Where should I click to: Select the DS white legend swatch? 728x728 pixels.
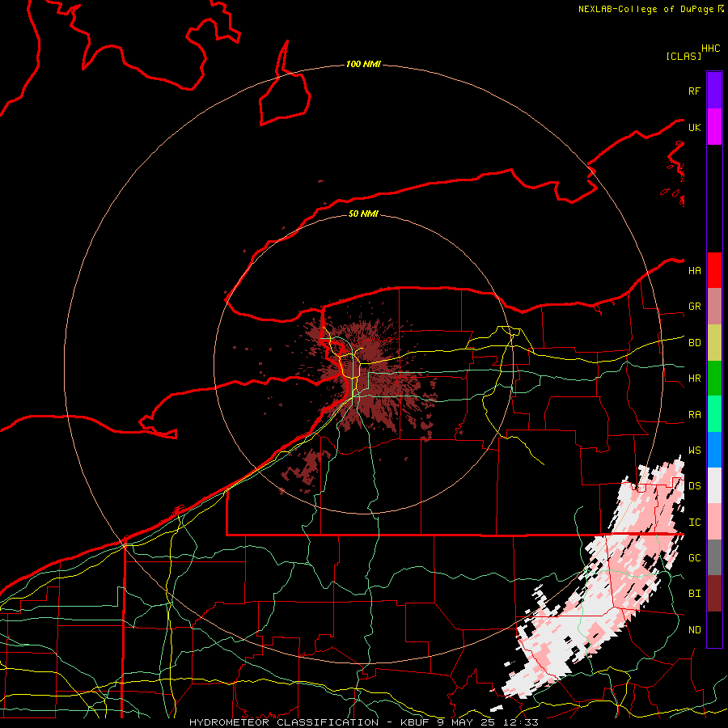click(714, 485)
